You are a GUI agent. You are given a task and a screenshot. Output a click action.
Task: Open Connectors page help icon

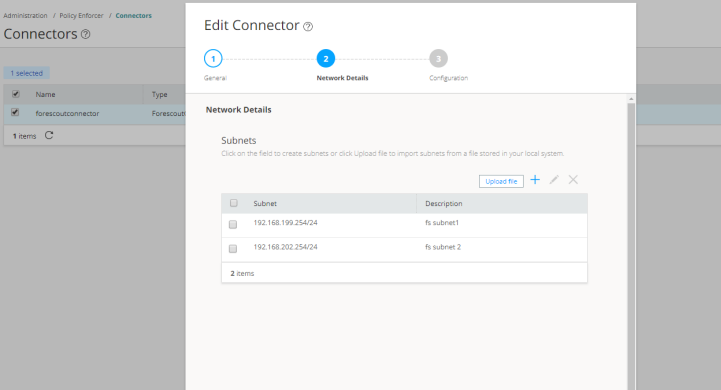pyautogui.click(x=86, y=34)
